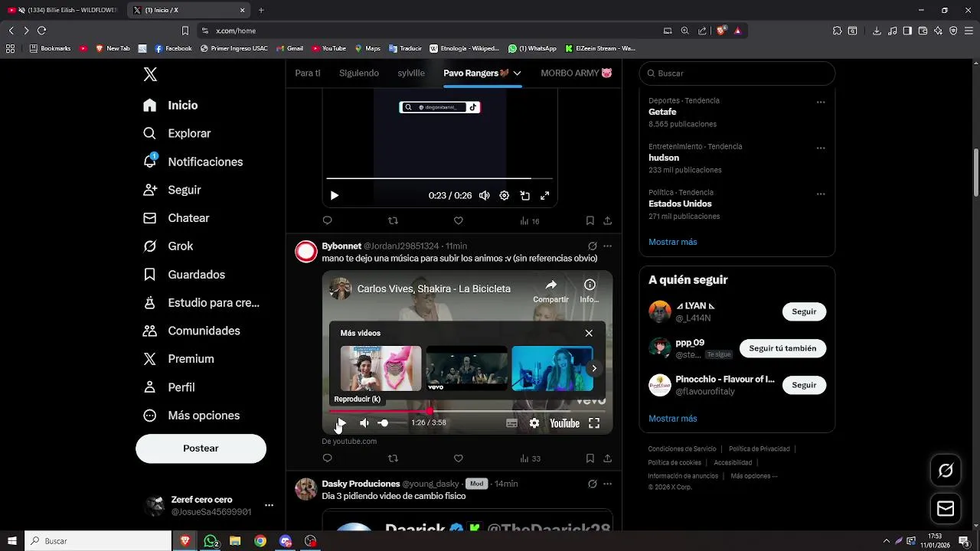Open Bybonnet profile avatar
This screenshot has width=980, height=551.
[x=306, y=252]
